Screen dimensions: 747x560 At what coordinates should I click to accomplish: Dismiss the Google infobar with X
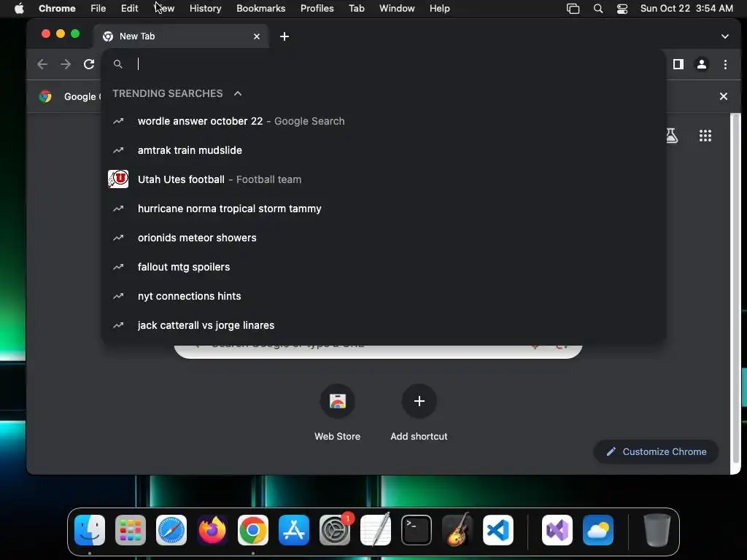tap(723, 96)
